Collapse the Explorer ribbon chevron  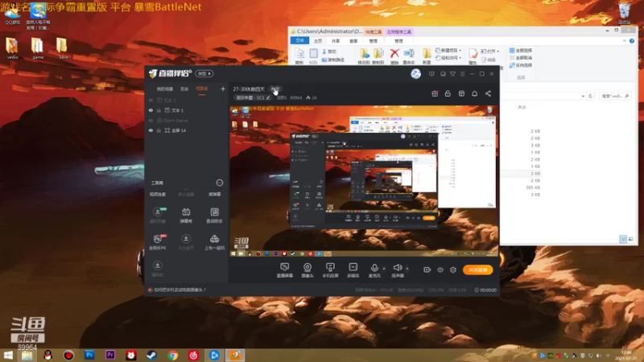[625, 41]
